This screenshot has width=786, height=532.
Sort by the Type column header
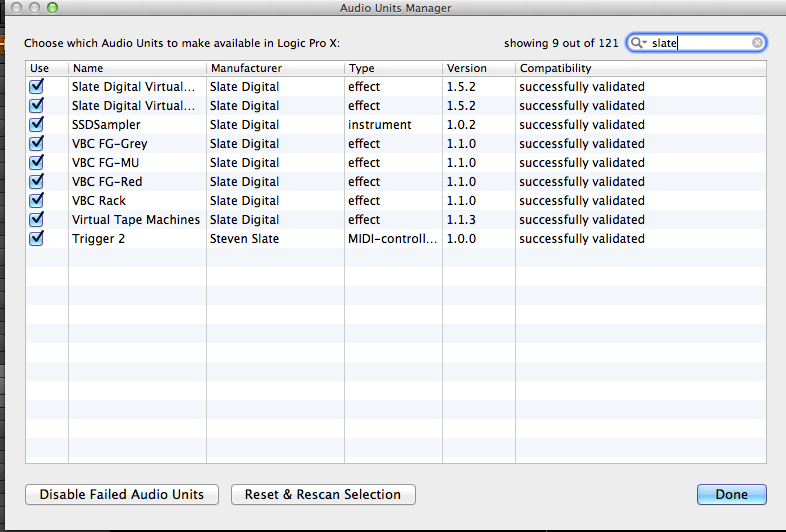point(394,68)
